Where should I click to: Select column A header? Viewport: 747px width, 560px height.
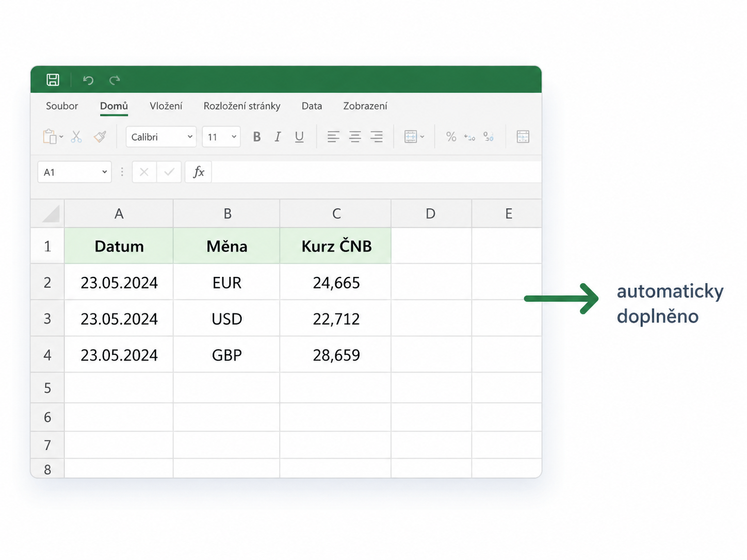point(119,213)
